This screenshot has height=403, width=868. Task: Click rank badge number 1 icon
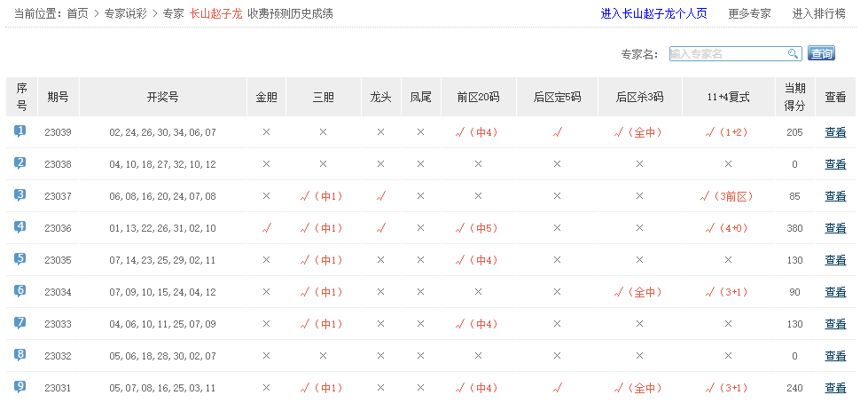click(20, 131)
